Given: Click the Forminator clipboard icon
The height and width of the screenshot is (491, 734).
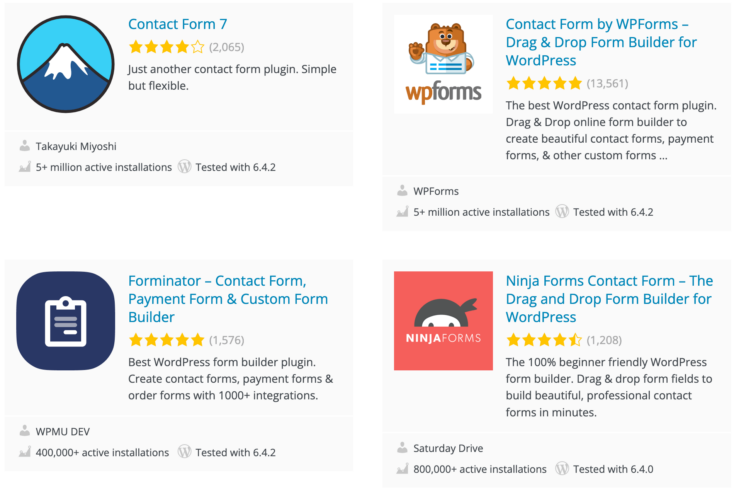Looking at the screenshot, I should [x=66, y=321].
